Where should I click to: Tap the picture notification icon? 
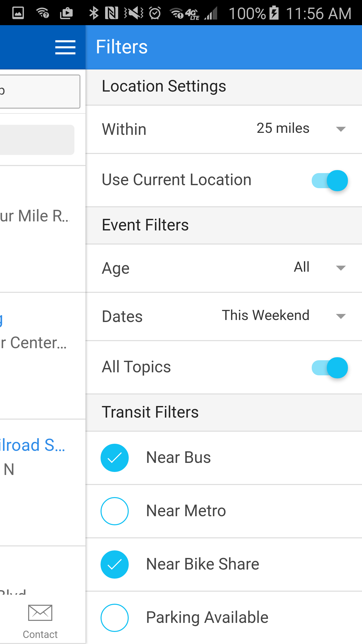[18, 13]
